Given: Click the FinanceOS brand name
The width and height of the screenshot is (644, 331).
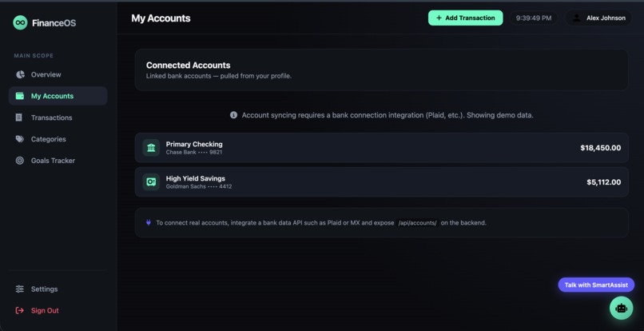Looking at the screenshot, I should 54,23.
